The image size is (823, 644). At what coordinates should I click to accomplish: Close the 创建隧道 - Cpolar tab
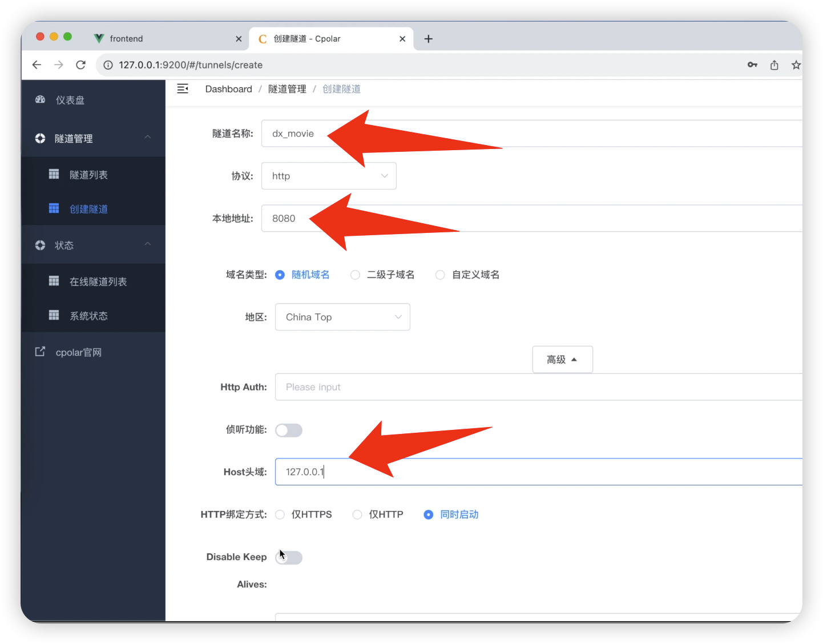point(402,39)
